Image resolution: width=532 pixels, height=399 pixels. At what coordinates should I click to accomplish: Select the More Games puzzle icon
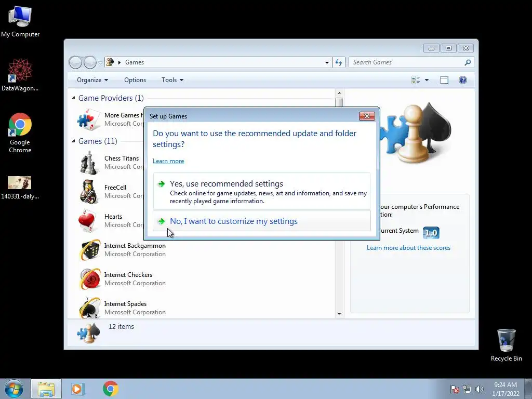point(88,119)
